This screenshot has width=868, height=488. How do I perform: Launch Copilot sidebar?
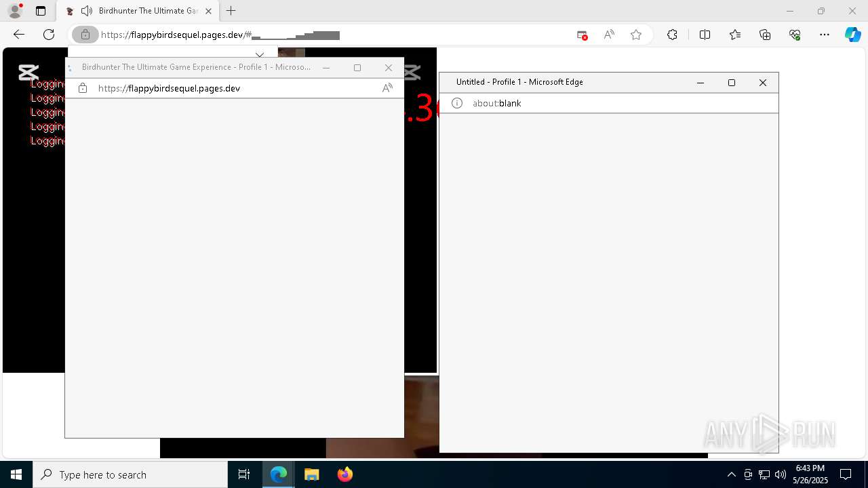(852, 35)
